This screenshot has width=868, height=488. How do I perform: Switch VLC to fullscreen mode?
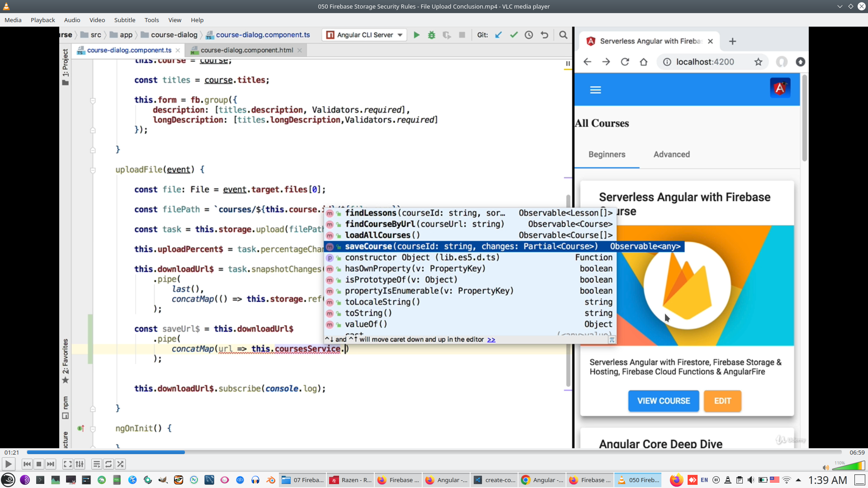(67, 464)
